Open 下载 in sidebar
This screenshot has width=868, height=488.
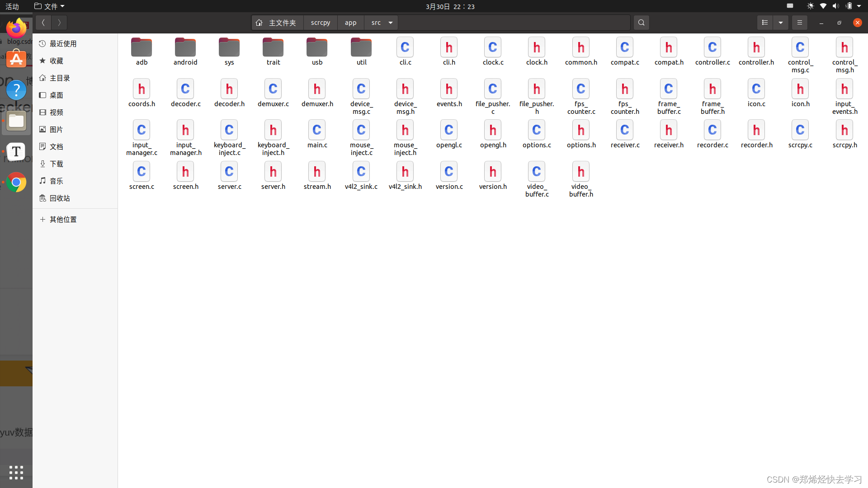click(x=75, y=164)
